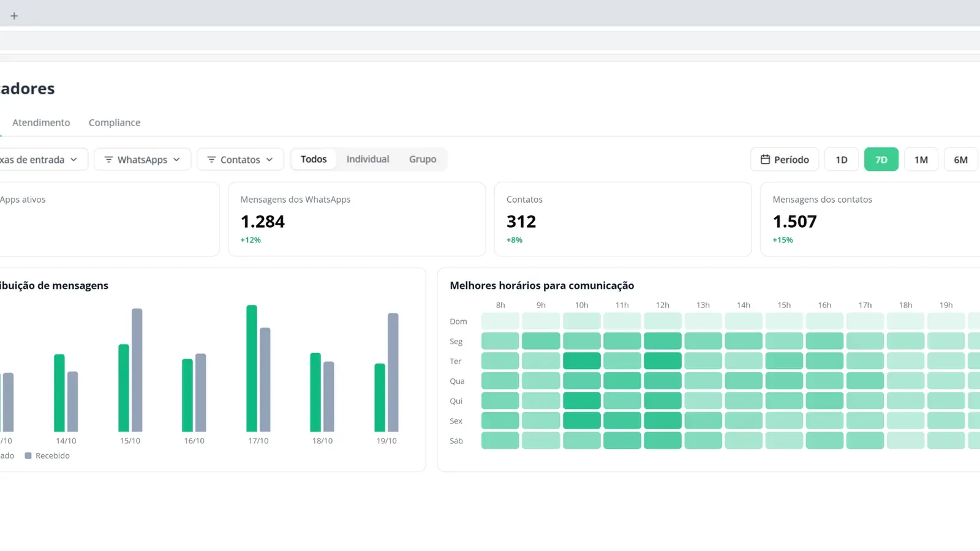The image size is (980, 551).
Task: Click the gray received bar for 19/10
Action: pyautogui.click(x=393, y=372)
